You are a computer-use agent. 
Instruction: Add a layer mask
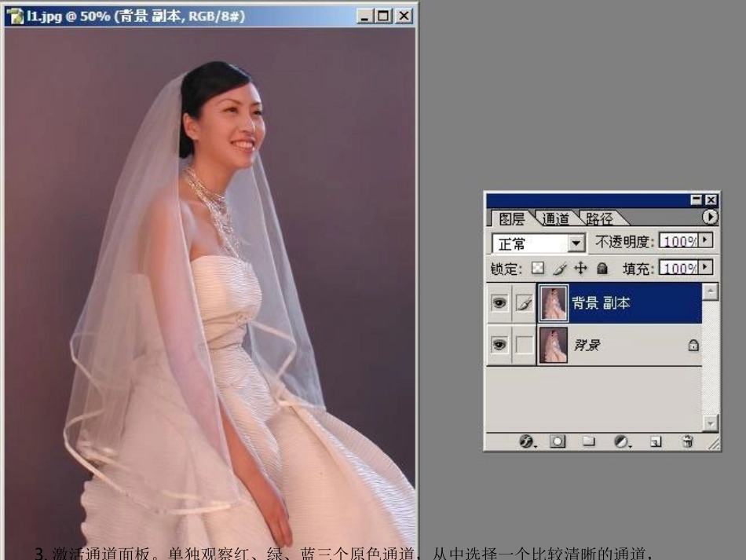tap(558, 441)
